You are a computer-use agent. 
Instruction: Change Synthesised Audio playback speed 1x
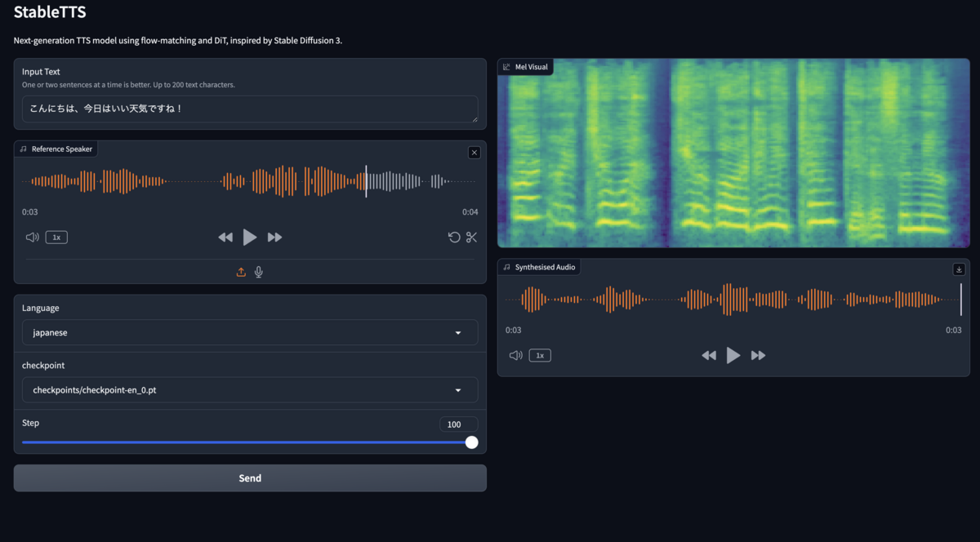coord(540,356)
